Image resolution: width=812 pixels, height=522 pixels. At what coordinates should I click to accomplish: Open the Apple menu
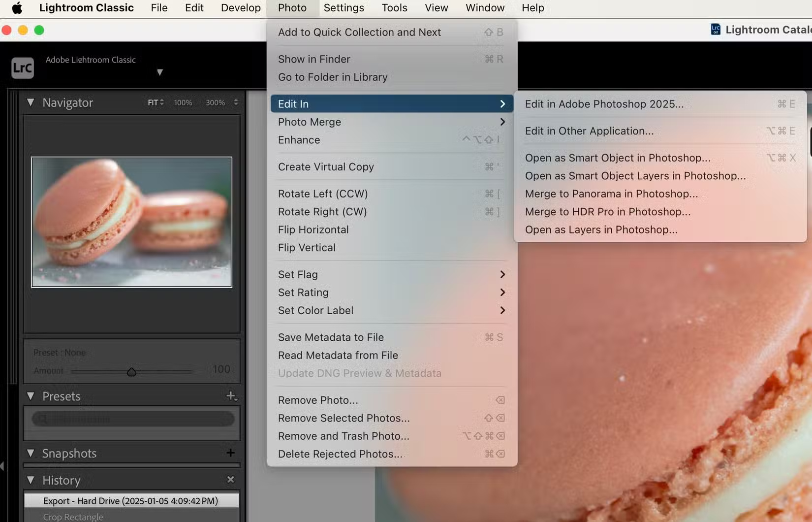[17, 7]
